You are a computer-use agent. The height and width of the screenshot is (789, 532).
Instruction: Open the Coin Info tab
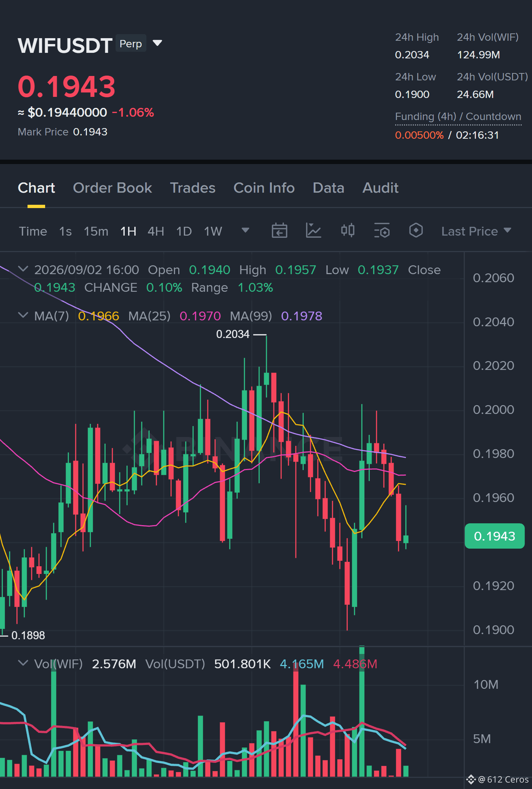(x=264, y=188)
